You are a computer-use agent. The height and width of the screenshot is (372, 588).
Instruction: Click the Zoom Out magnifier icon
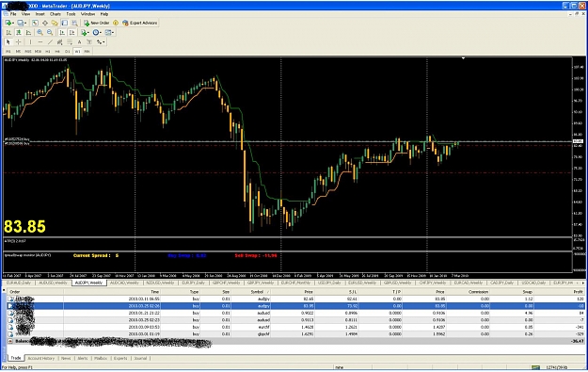50,33
